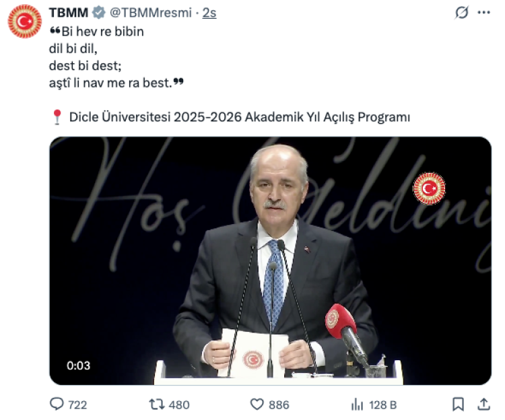Like the tweet with the heart icon
Screen dimensions: 505x420
(x=257, y=405)
